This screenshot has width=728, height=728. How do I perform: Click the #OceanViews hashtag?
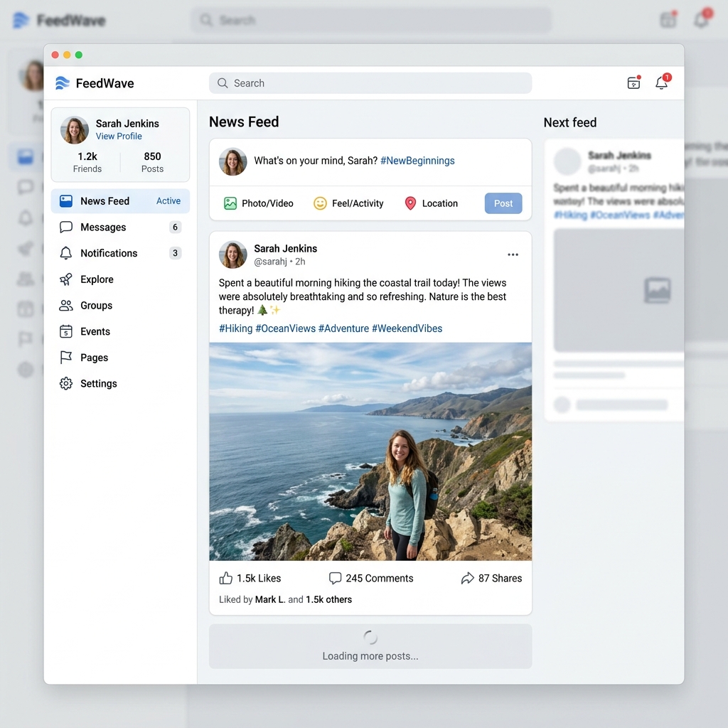pos(286,328)
